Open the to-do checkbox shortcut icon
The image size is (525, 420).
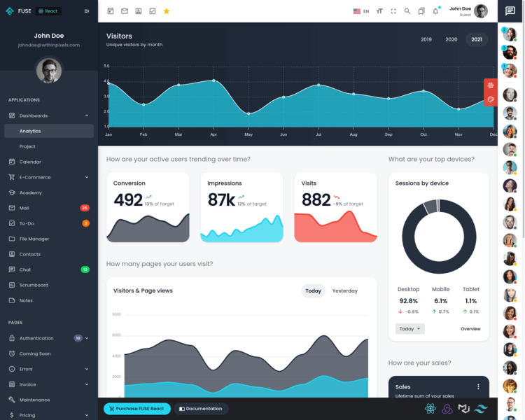click(153, 11)
